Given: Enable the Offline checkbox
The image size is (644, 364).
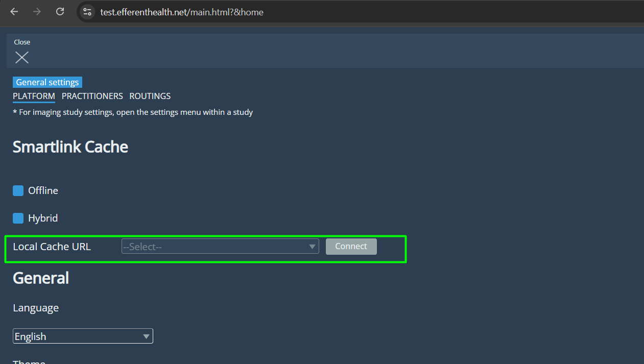Looking at the screenshot, I should coord(18,191).
